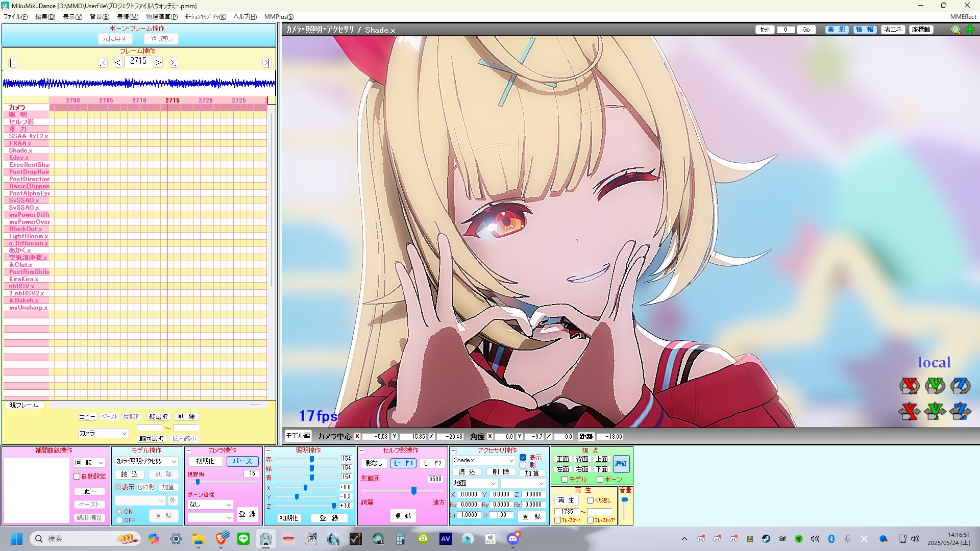Open the Shade.x accessory dropdown
This screenshot has height=551, width=980.
click(x=483, y=460)
